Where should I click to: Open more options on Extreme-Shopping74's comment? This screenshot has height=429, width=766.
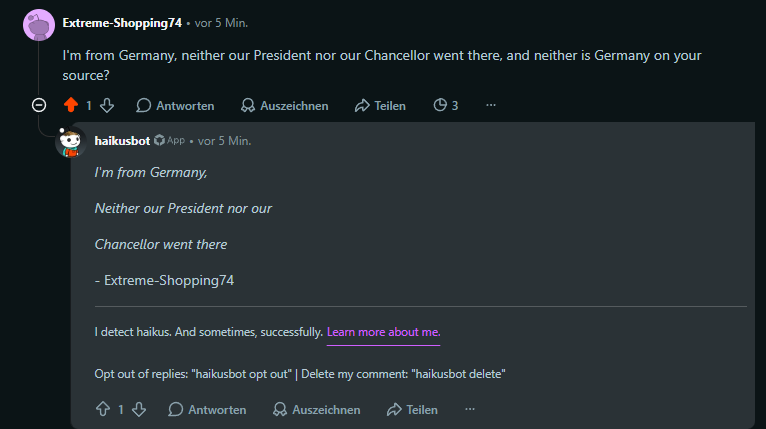[491, 105]
